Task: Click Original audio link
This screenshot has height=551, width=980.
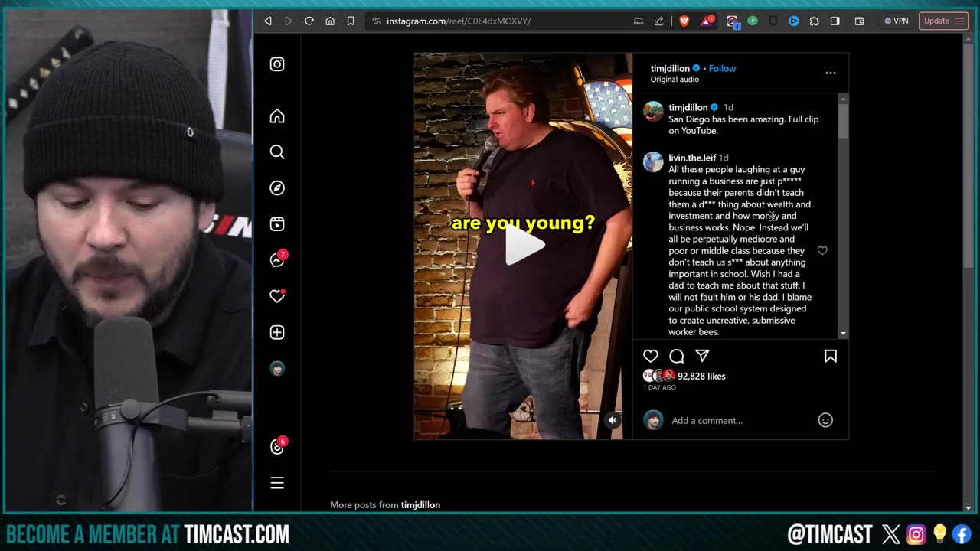Action: (x=675, y=80)
